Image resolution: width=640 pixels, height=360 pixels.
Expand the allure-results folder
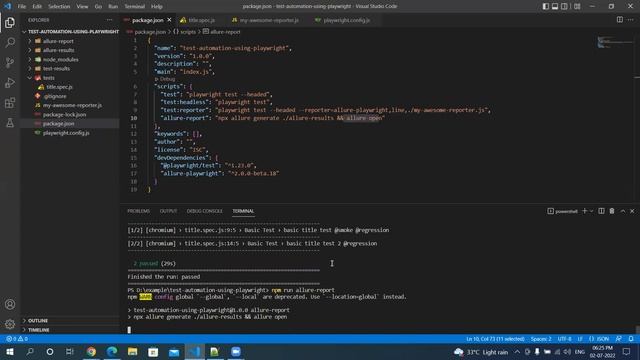coord(58,50)
